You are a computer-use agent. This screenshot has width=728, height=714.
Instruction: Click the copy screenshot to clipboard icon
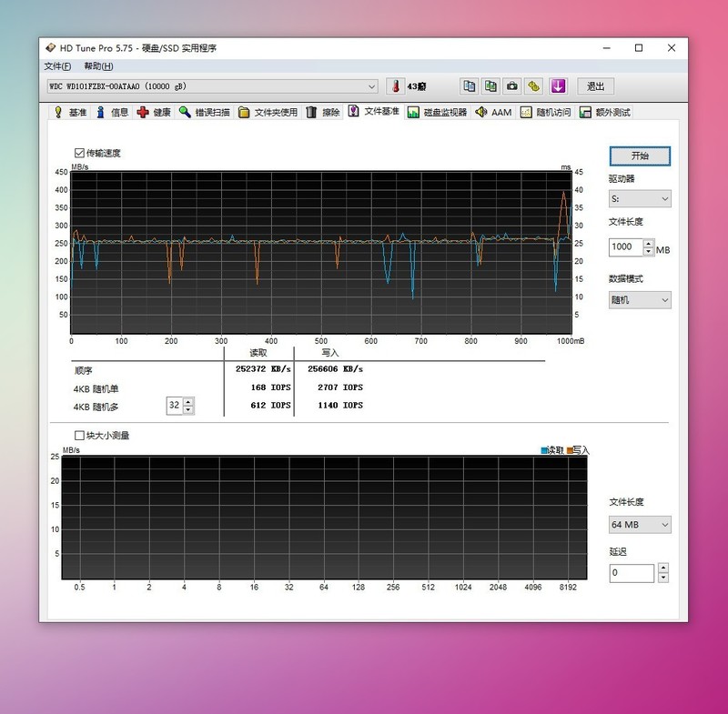pos(490,86)
